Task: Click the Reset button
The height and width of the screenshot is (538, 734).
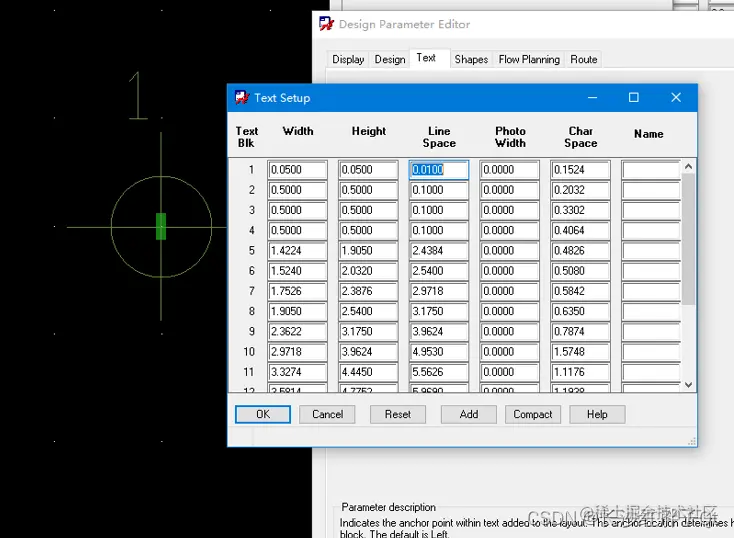Action: [397, 414]
